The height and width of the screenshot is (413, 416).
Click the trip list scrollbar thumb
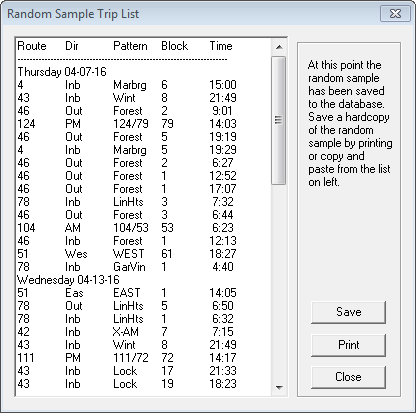click(x=278, y=120)
